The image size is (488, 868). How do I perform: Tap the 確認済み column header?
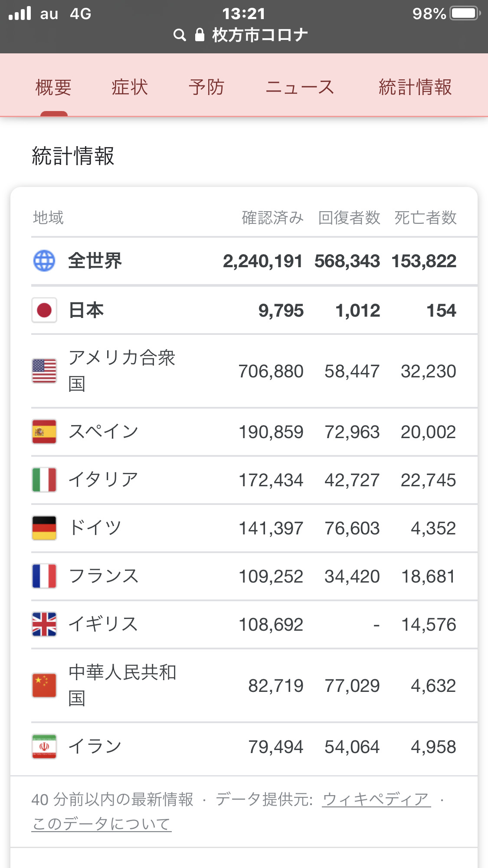tap(272, 218)
